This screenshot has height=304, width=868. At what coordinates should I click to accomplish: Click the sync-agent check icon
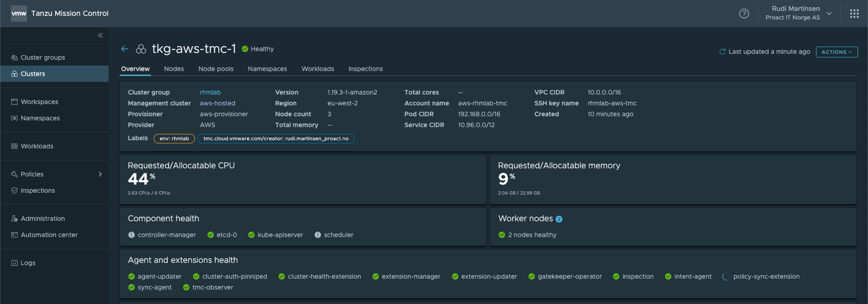click(132, 287)
